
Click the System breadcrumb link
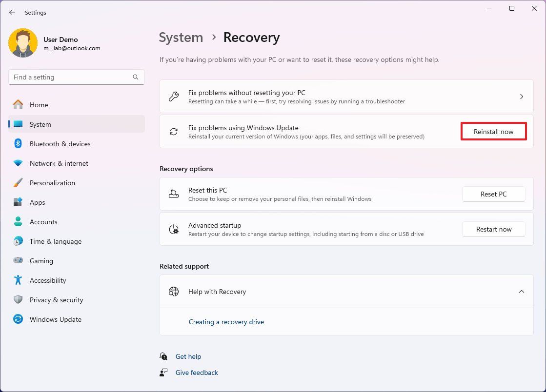click(181, 38)
